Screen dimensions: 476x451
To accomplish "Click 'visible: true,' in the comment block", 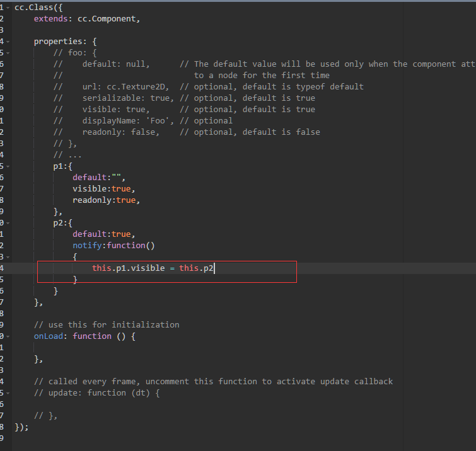I will click(x=116, y=110).
